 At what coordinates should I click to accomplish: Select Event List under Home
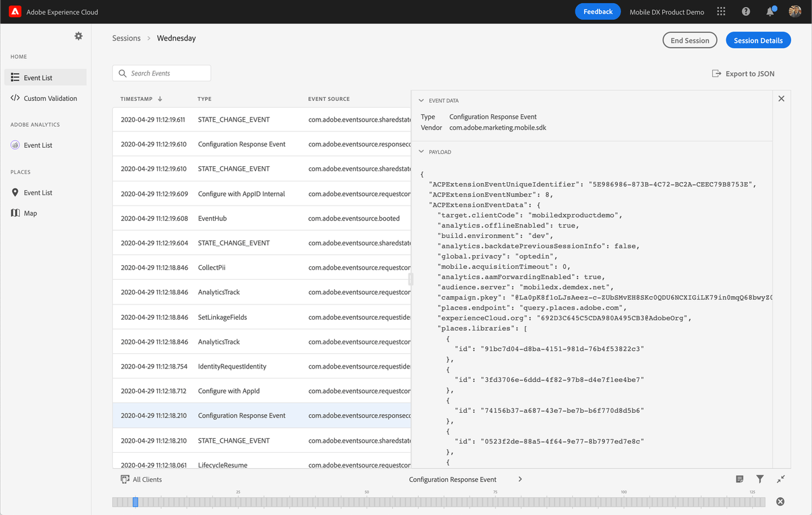pos(45,77)
